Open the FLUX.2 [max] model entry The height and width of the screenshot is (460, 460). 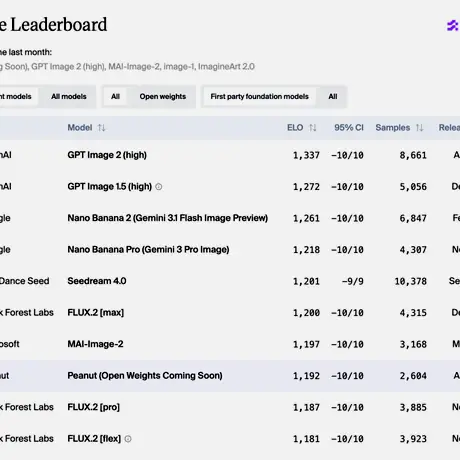[x=96, y=313]
